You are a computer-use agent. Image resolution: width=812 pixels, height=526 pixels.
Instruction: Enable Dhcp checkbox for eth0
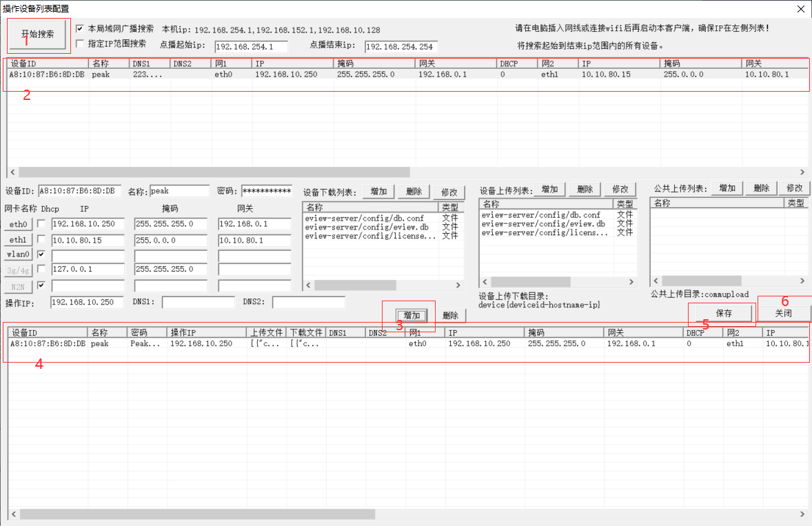(x=41, y=223)
